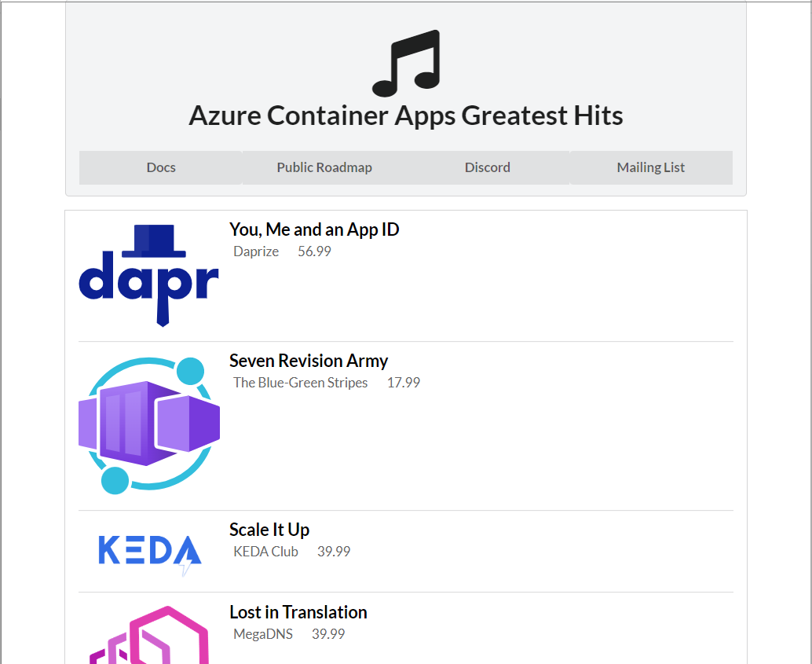Click the MegaDNS artist name

pyautogui.click(x=263, y=634)
